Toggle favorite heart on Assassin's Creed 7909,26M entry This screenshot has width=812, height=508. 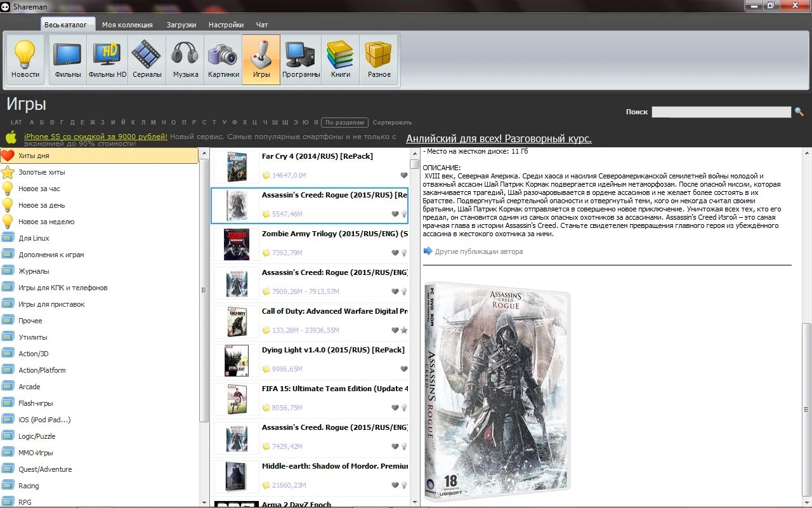[x=395, y=291]
